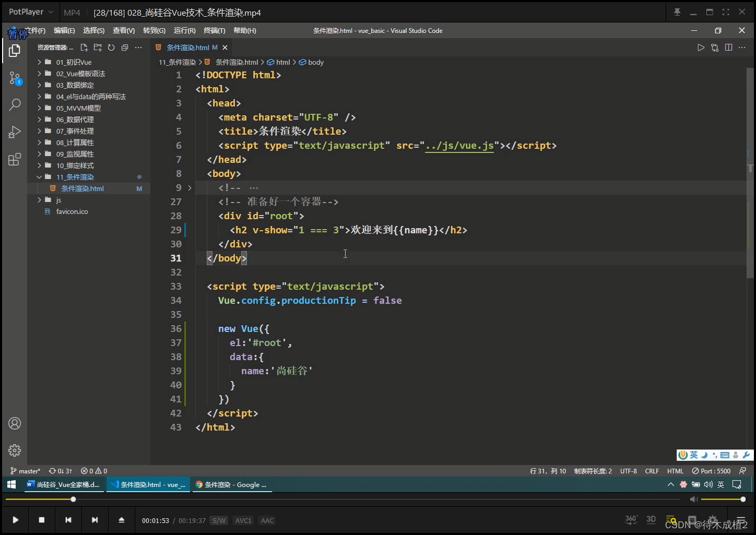
Task: Open the Manage gear in activity bar
Action: click(15, 450)
